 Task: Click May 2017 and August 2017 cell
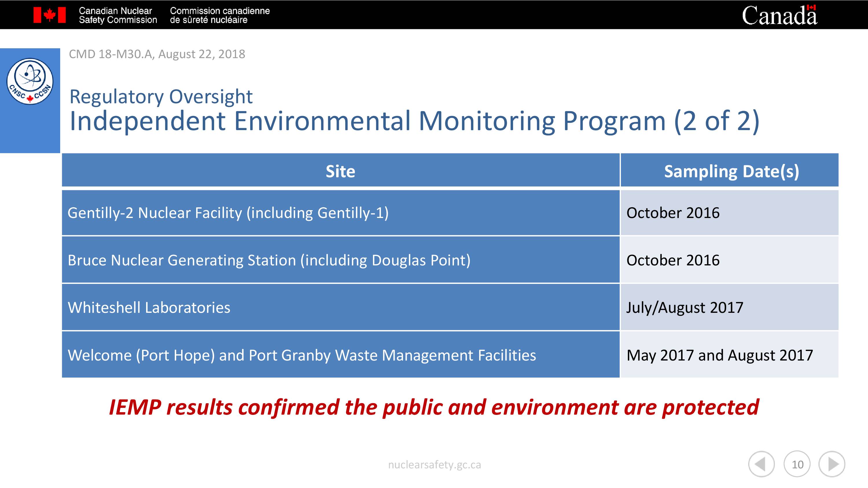point(729,355)
